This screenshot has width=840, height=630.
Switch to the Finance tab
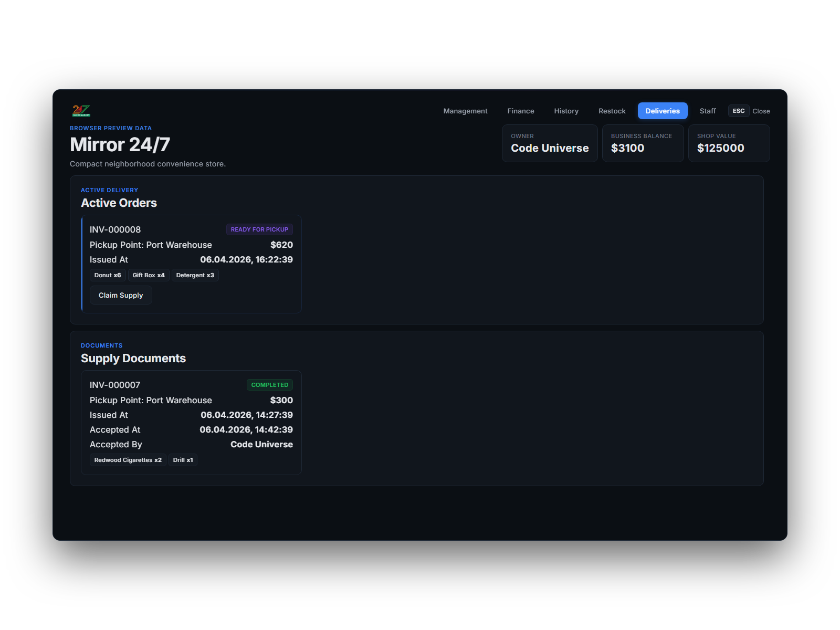pos(520,111)
